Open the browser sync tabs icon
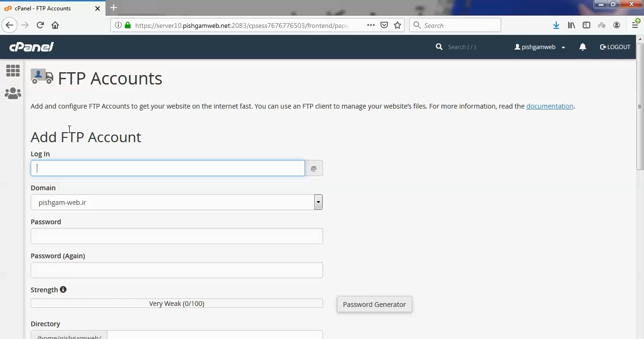Screen dimensions: 644x339 coord(602,25)
